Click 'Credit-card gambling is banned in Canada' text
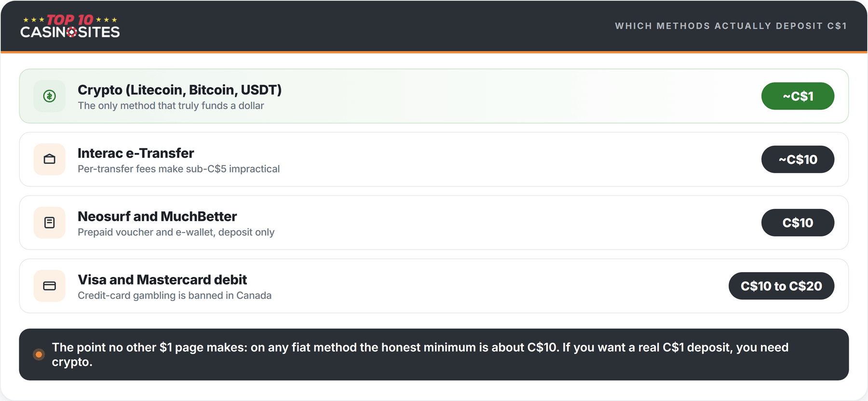 coord(175,295)
